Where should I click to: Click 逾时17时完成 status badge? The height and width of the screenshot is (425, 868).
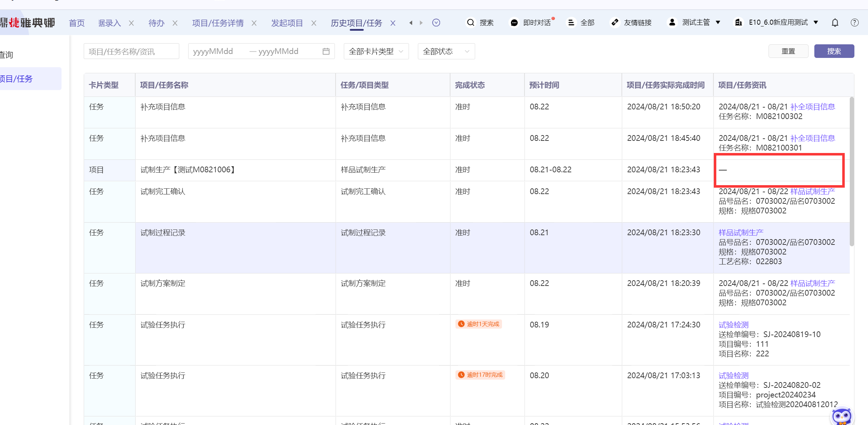[x=480, y=375]
